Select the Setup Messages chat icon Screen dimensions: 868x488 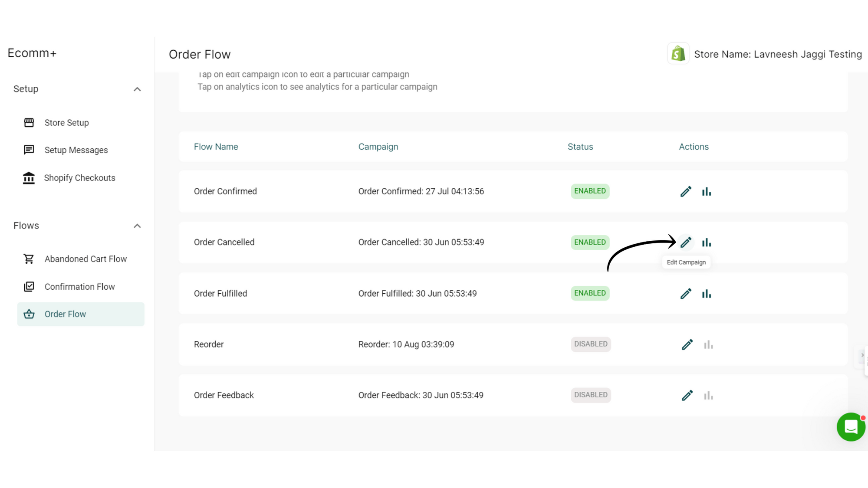(x=29, y=150)
